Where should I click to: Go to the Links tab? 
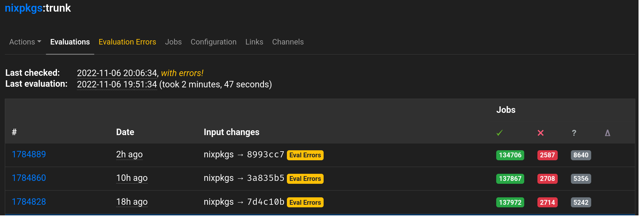pyautogui.click(x=254, y=42)
